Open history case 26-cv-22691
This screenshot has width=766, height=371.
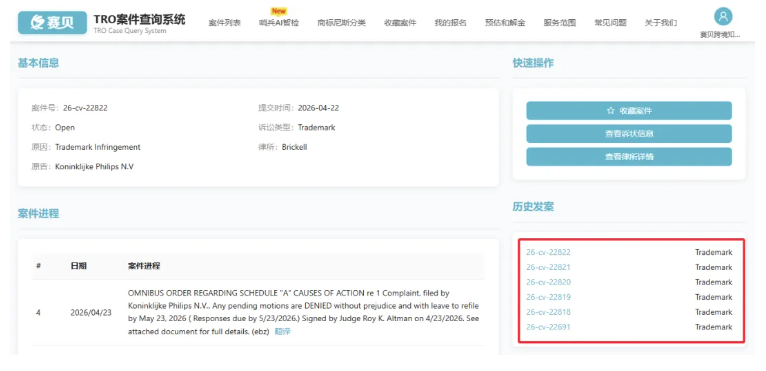[548, 327]
